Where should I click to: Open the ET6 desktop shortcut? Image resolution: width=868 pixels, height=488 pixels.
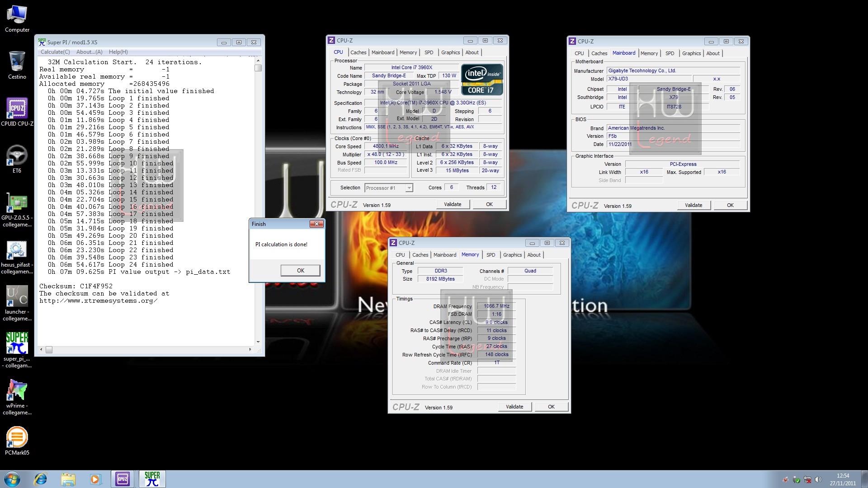click(x=17, y=159)
